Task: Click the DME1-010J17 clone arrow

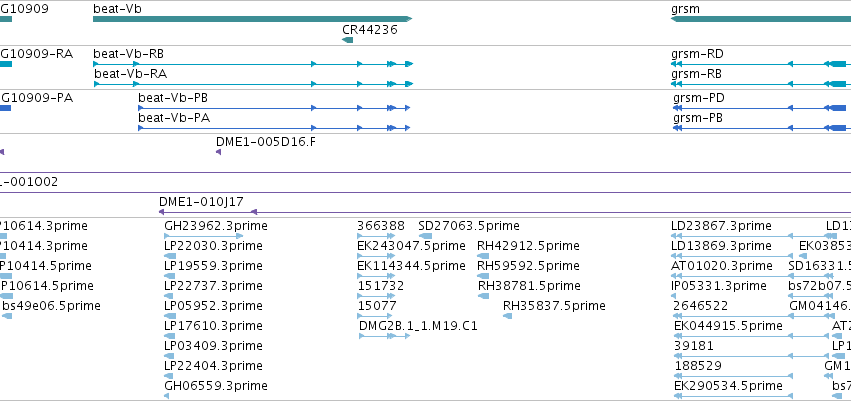Action: click(162, 212)
